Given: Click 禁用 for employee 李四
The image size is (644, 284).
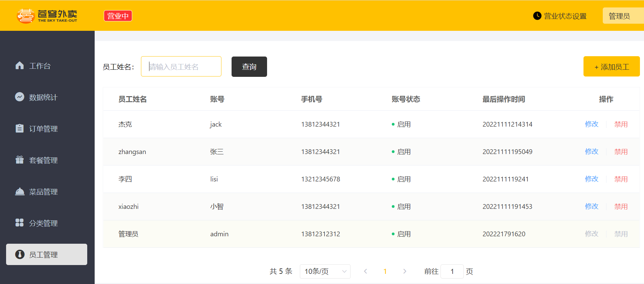Looking at the screenshot, I should pyautogui.click(x=621, y=179).
